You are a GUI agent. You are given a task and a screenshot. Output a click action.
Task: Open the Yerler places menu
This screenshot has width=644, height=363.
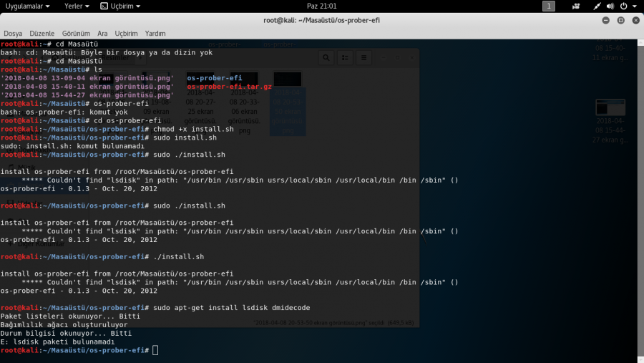pos(77,6)
